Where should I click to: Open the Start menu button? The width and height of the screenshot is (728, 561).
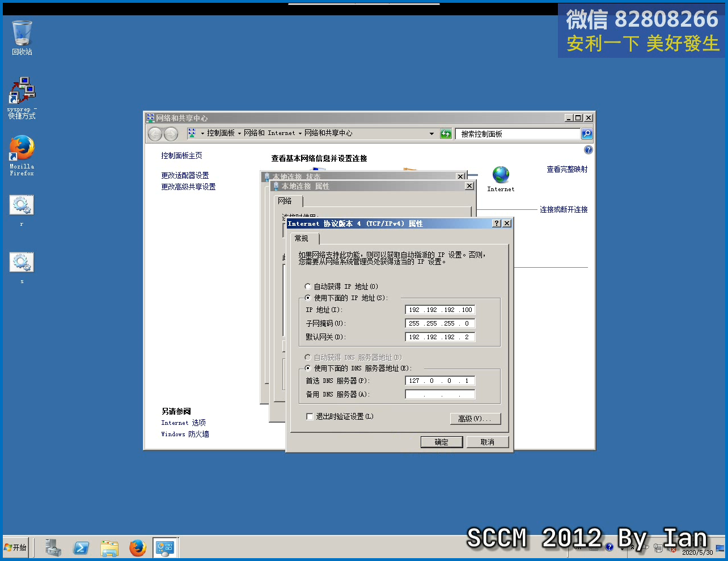click(16, 547)
